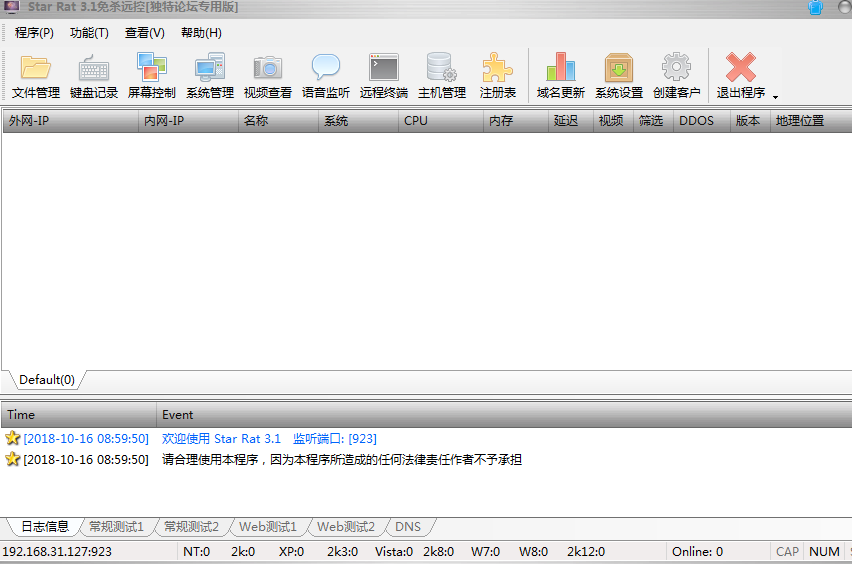
Task: Select the legal disclaimer log entry
Action: (x=426, y=460)
